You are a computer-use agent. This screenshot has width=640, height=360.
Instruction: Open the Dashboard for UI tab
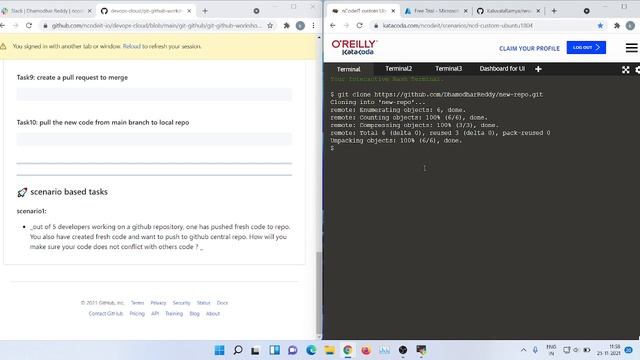(502, 69)
